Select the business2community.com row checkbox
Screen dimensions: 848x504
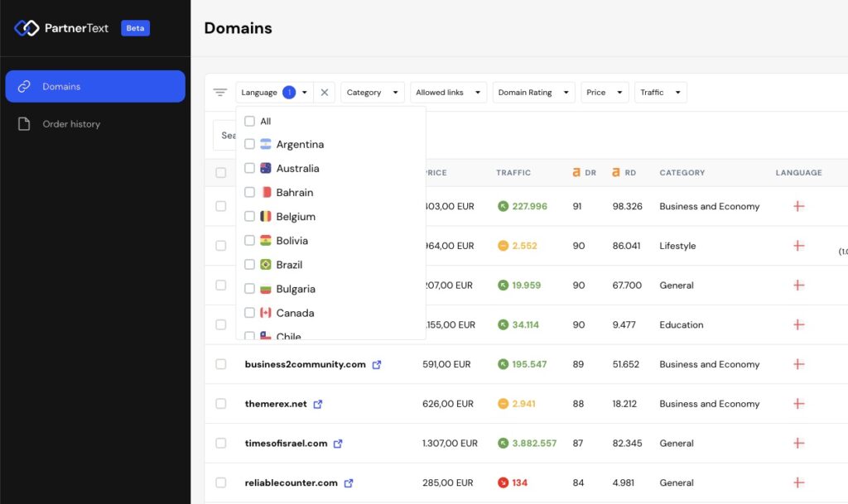click(x=220, y=364)
